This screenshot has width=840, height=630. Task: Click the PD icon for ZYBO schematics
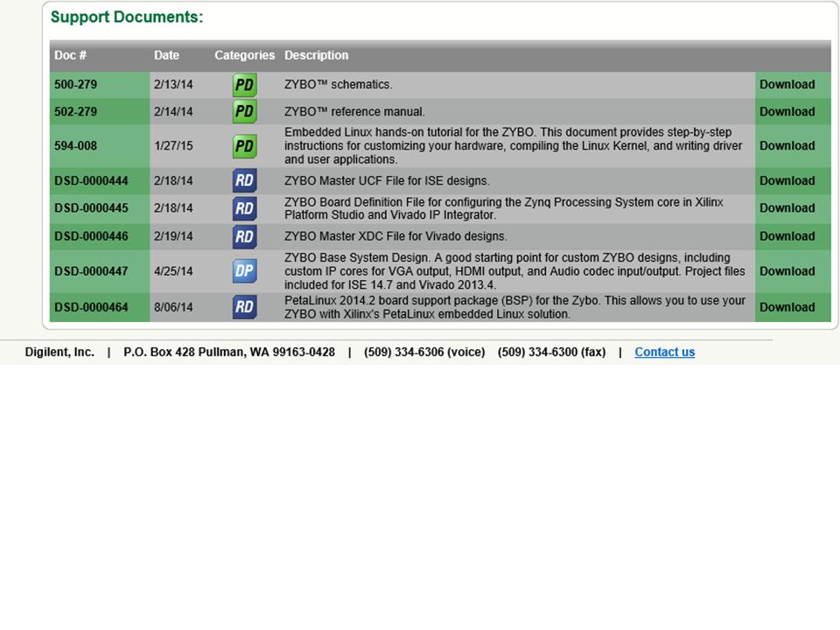pyautogui.click(x=244, y=85)
